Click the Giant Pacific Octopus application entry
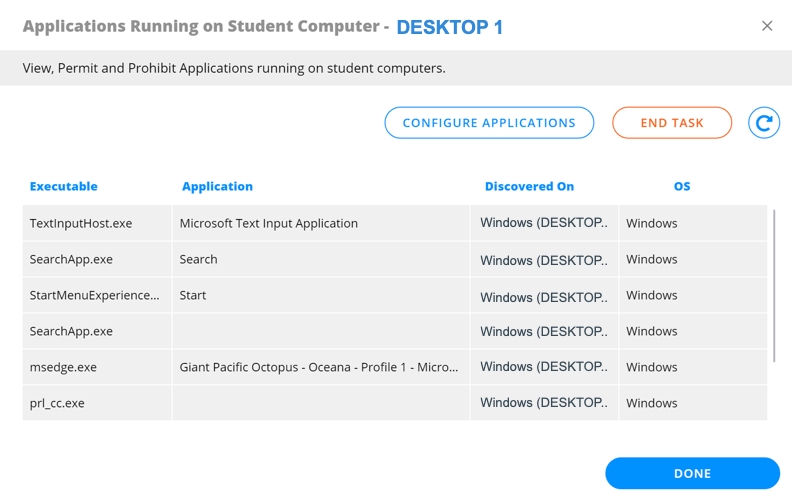Viewport: 792px width, 504px height. tap(319, 367)
